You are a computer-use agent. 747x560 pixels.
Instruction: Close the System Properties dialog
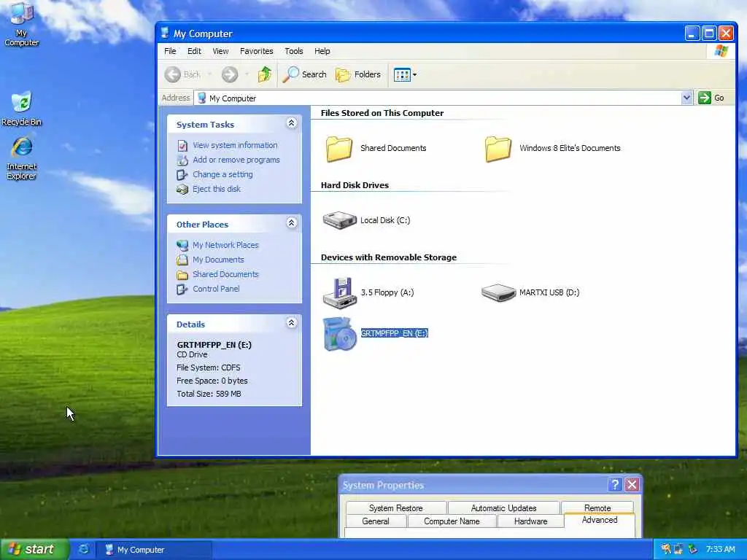tap(632, 485)
